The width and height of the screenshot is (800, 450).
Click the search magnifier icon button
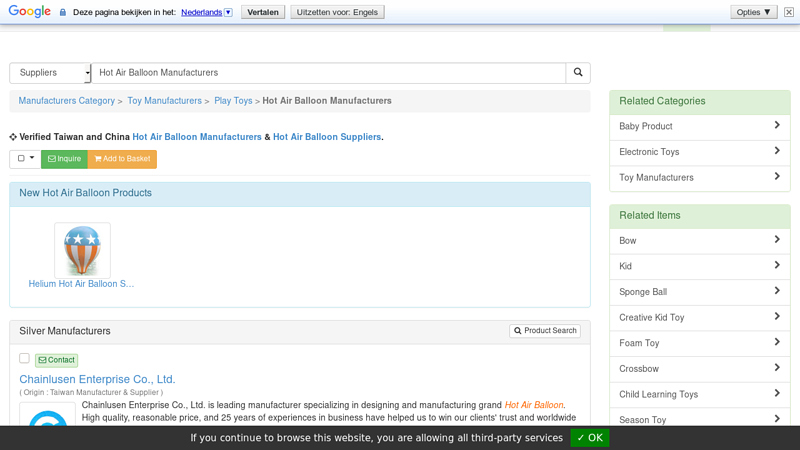point(578,72)
